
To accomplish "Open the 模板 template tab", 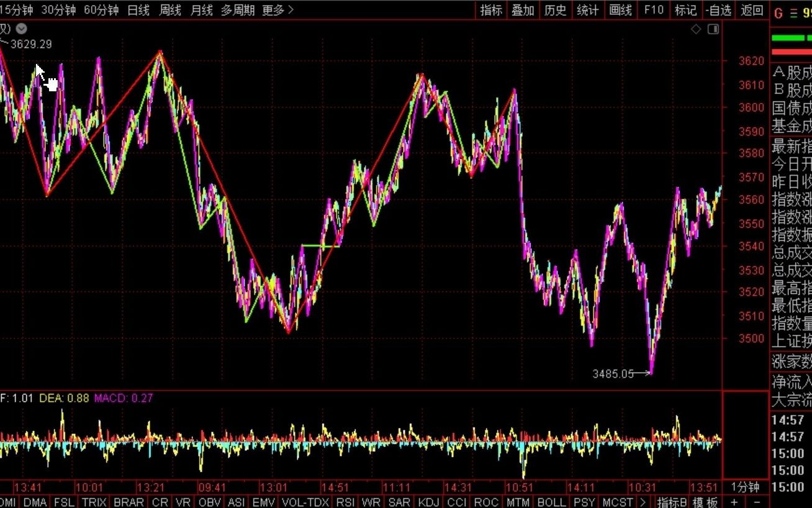I will pyautogui.click(x=706, y=502).
